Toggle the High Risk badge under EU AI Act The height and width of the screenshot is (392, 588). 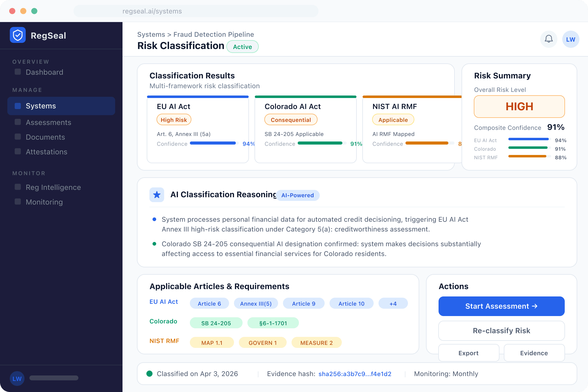(x=174, y=119)
